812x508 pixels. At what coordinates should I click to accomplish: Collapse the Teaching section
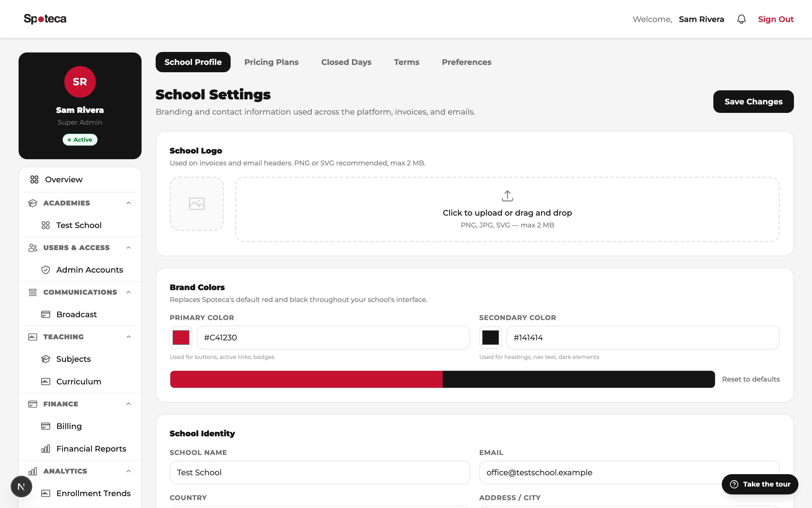(129, 337)
